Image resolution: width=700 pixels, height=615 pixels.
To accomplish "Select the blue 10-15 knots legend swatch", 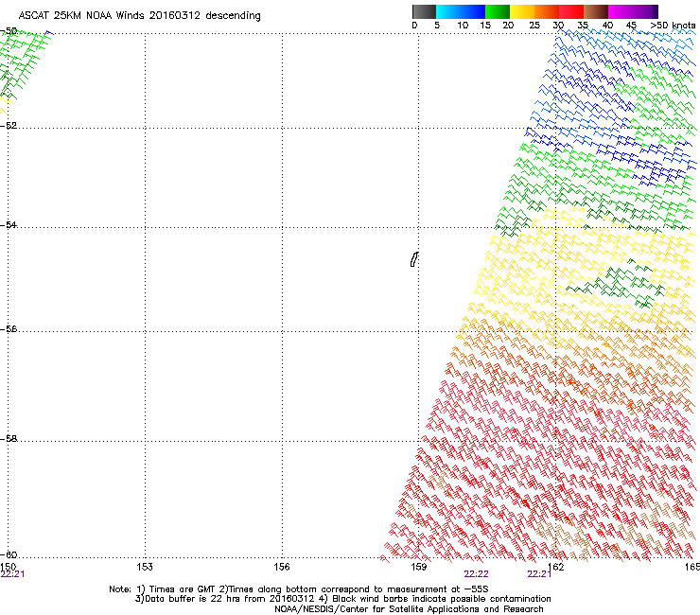I will point(473,11).
